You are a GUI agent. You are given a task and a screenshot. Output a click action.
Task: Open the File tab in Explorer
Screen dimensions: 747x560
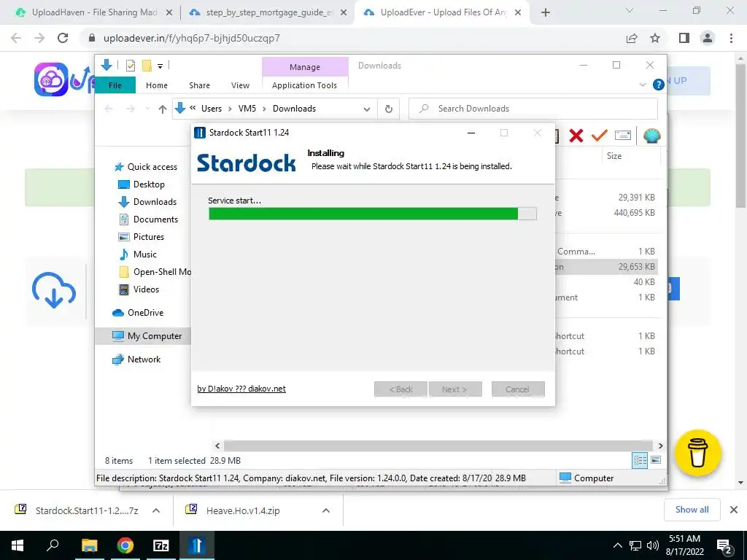(115, 85)
